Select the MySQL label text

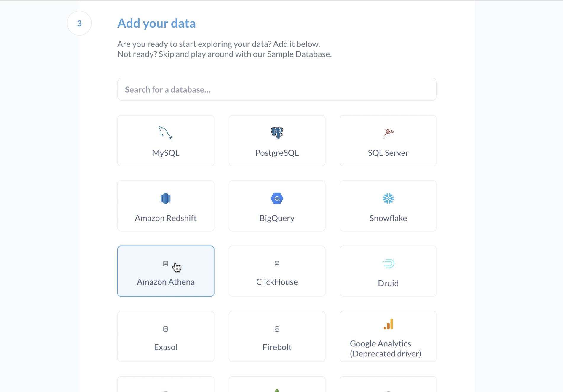pyautogui.click(x=166, y=153)
